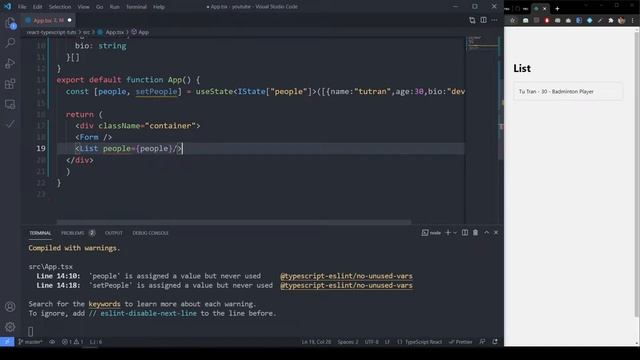This screenshot has width=640, height=360.
Task: Open the Accounts icon in activity bar
Action: coord(10,307)
